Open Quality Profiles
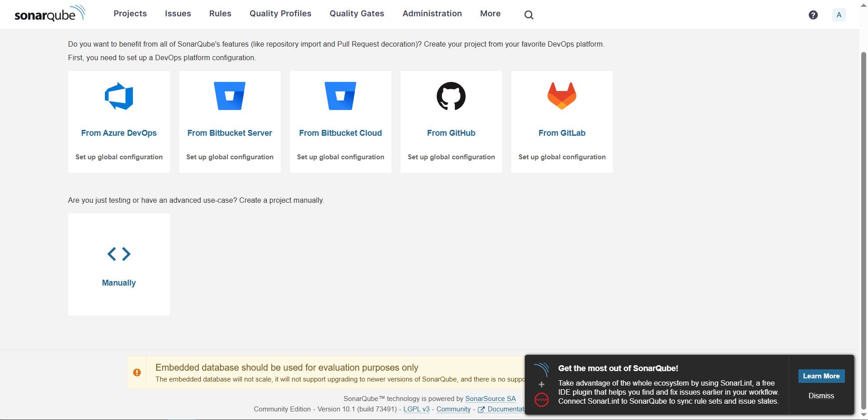The image size is (868, 420). (280, 14)
